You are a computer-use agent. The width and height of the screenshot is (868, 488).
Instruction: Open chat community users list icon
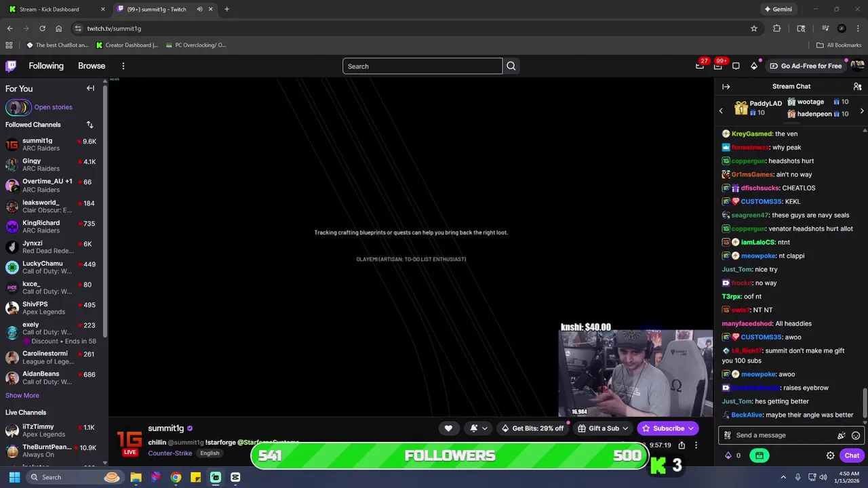[x=857, y=87]
